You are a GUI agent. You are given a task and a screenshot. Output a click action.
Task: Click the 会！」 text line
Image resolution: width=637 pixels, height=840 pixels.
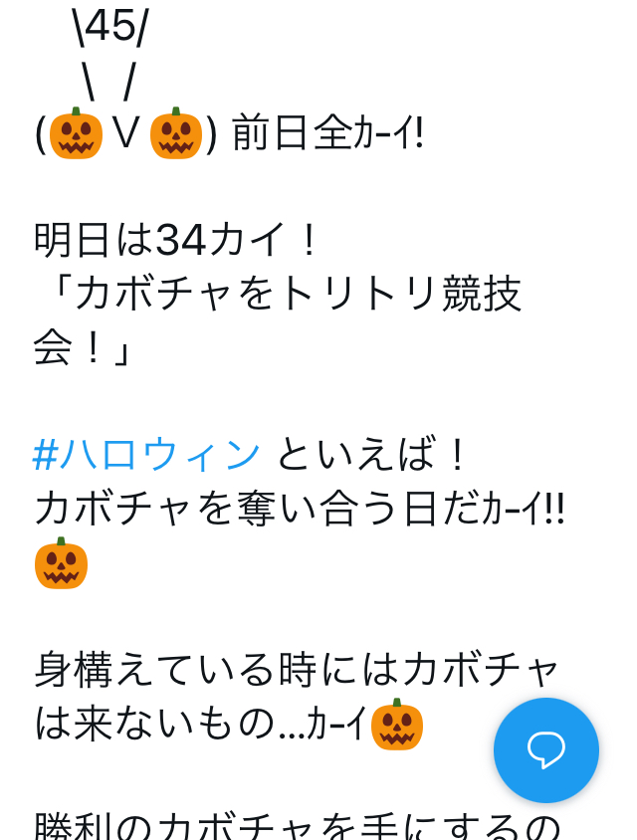(82, 348)
